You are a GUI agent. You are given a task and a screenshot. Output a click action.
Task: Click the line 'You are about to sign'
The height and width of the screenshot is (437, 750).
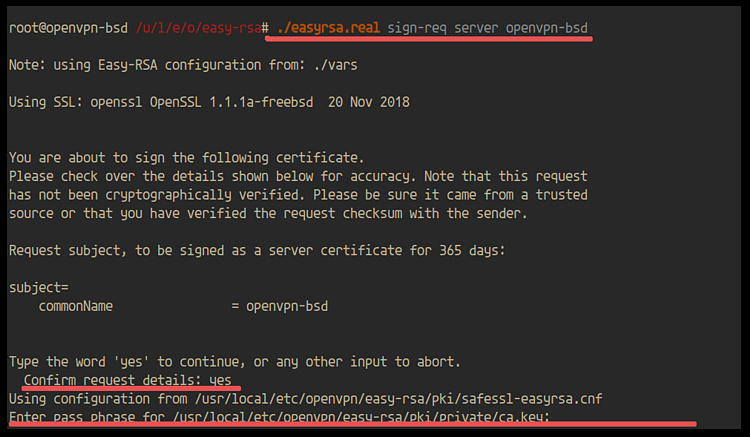tap(186, 157)
